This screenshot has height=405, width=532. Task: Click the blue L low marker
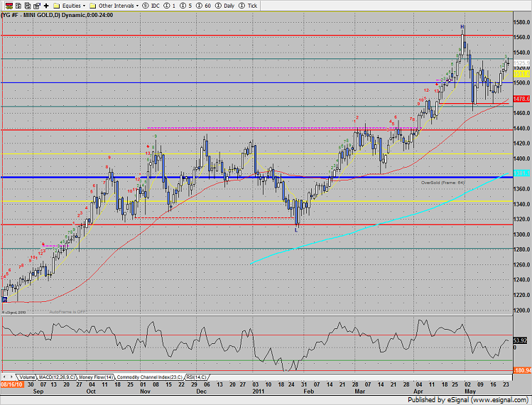(x=296, y=230)
